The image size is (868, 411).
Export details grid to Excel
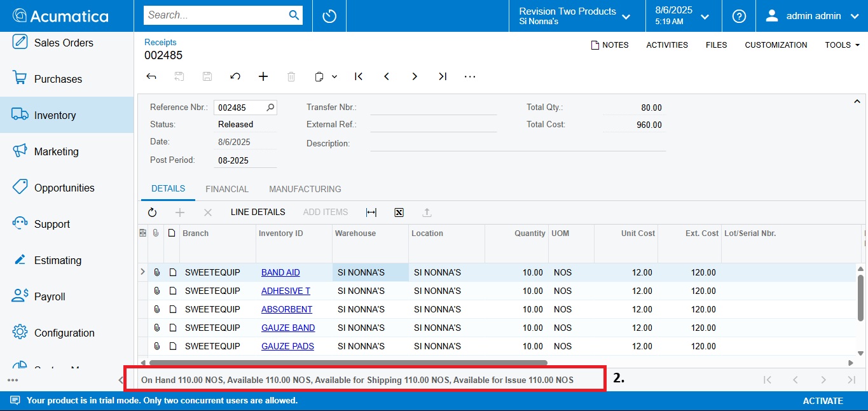point(399,212)
